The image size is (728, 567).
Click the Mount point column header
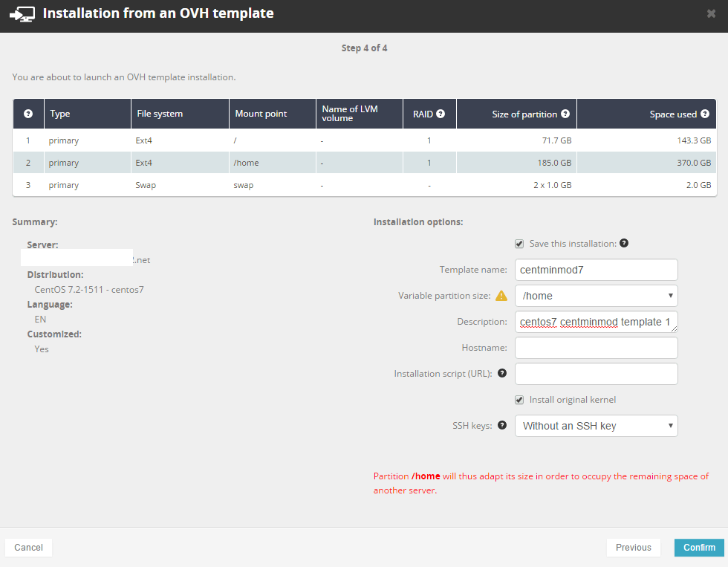click(x=273, y=114)
